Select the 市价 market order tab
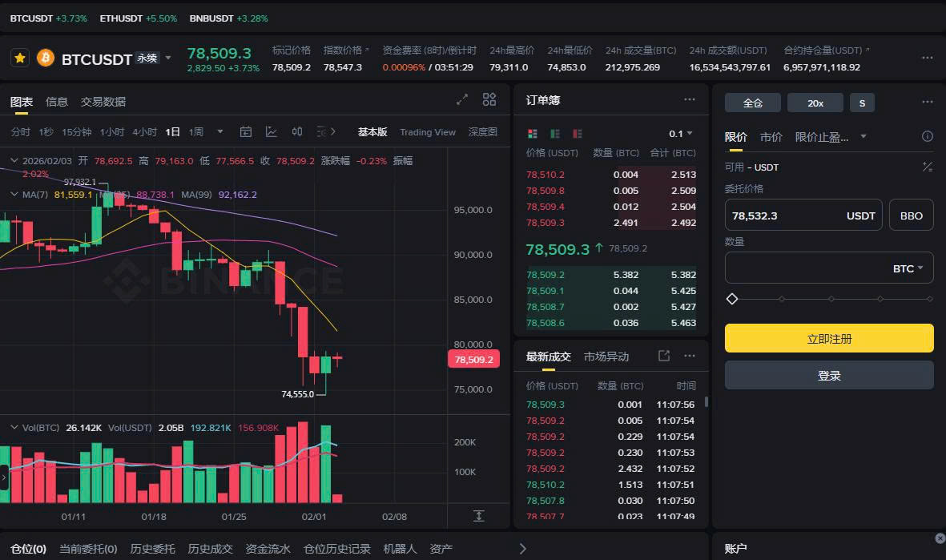 [x=771, y=137]
